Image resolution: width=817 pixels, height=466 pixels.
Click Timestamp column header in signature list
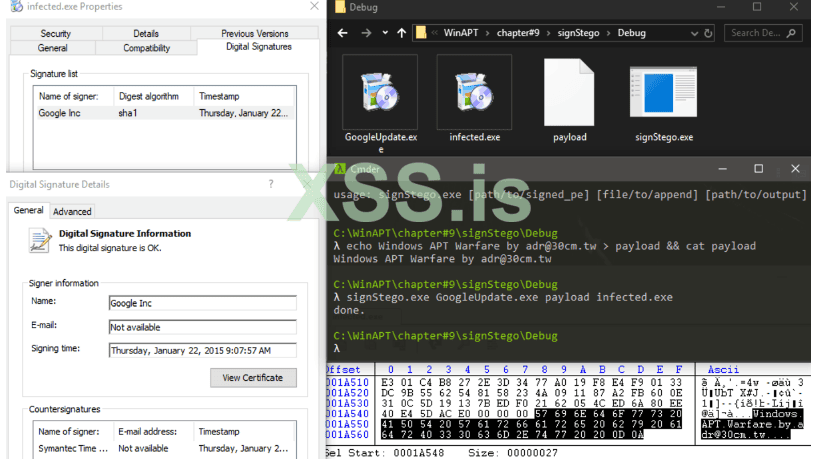219,96
